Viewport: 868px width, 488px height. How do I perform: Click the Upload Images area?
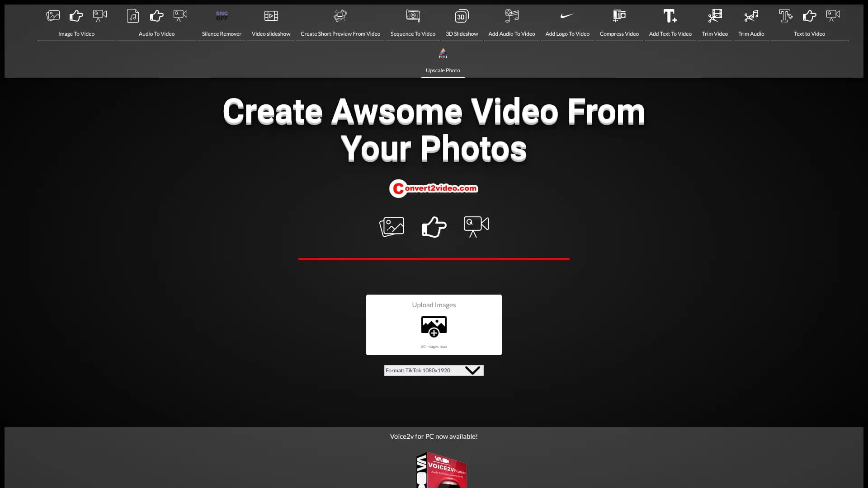[x=433, y=325]
